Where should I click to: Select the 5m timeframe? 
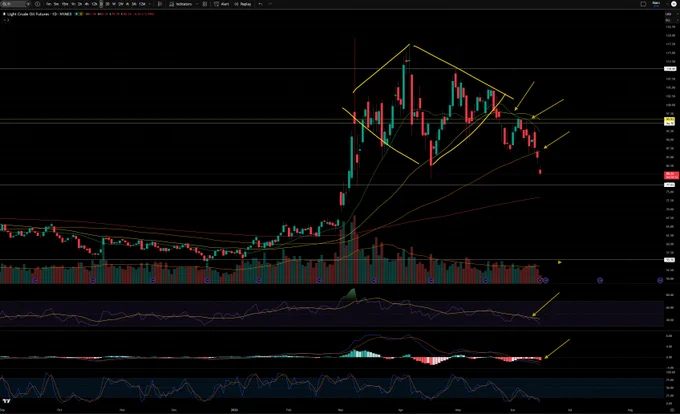(x=56, y=4)
